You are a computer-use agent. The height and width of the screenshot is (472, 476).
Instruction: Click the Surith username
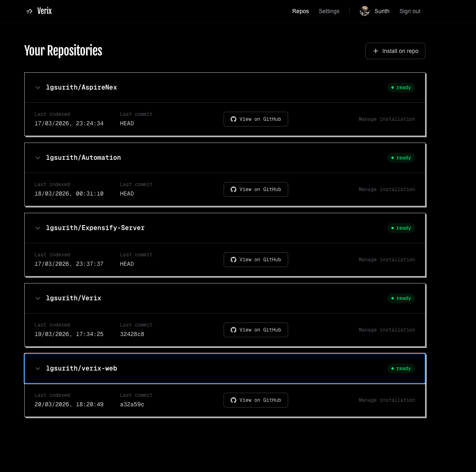(x=381, y=11)
